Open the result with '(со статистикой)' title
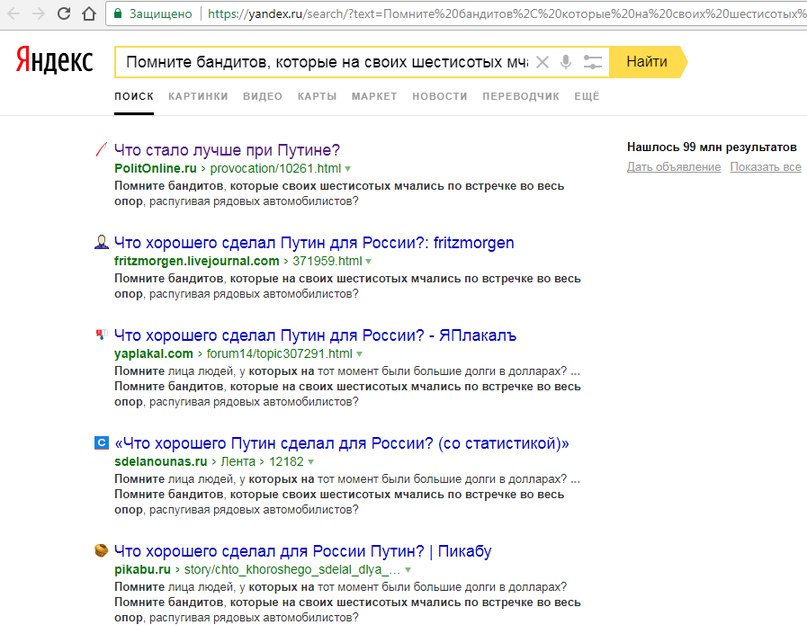The height and width of the screenshot is (625, 807). [342, 443]
